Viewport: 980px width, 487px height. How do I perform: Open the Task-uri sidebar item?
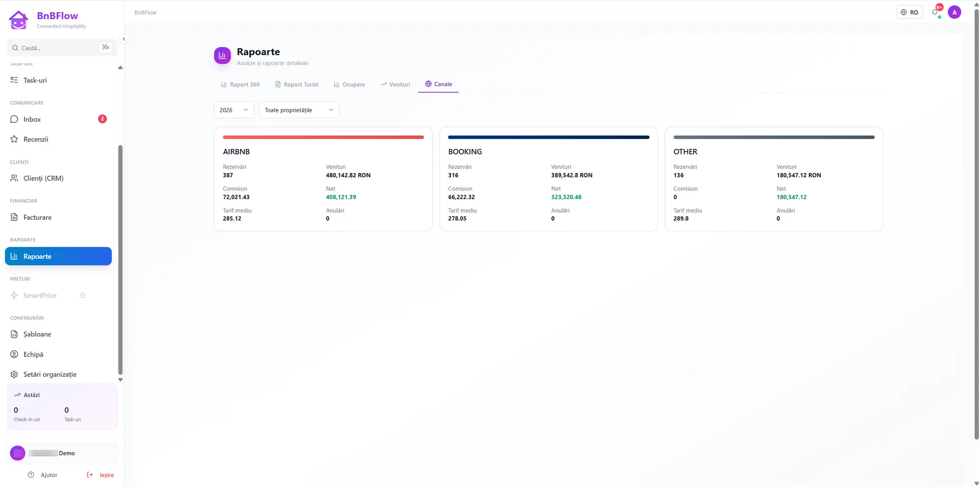click(x=58, y=80)
